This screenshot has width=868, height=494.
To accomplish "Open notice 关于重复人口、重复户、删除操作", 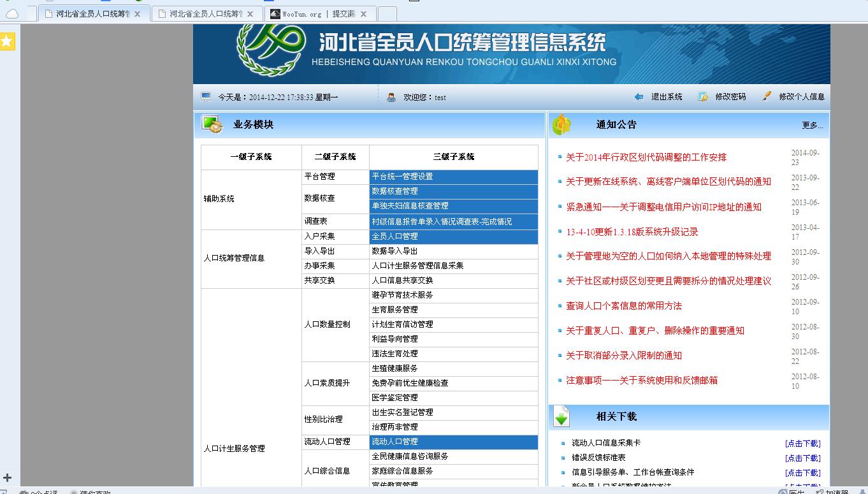I will tap(655, 331).
